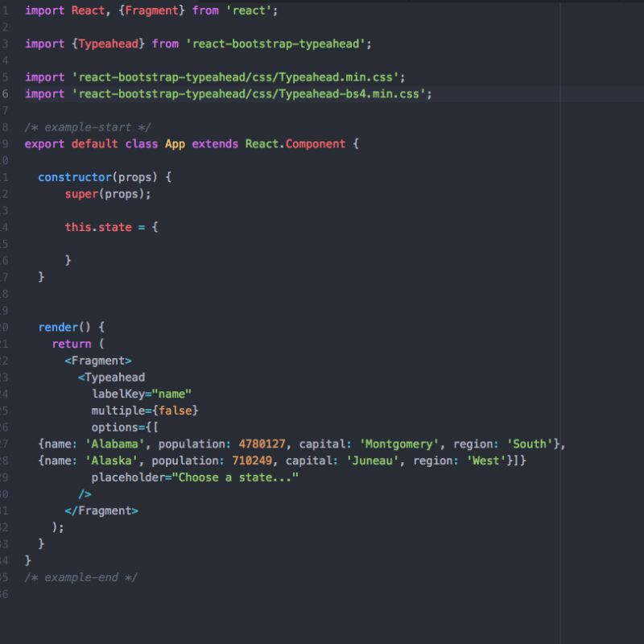Click the example-start comment line
This screenshot has width=644, height=644.
(x=89, y=126)
